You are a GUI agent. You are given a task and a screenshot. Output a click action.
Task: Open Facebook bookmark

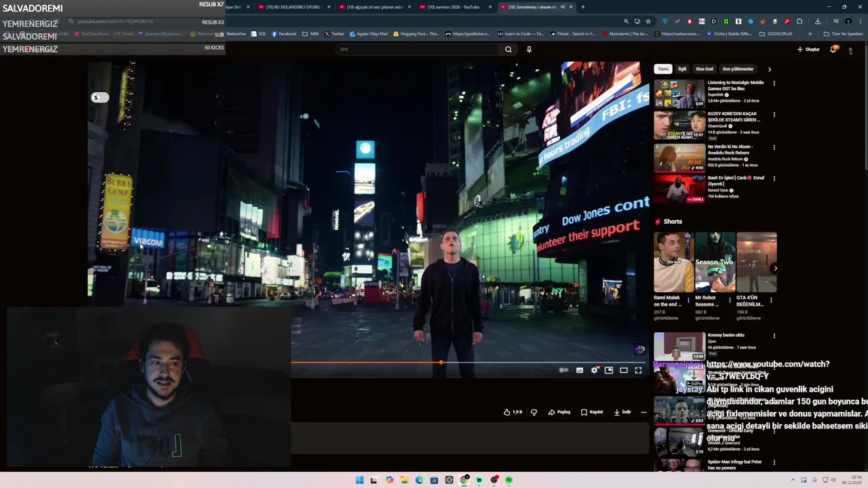tap(284, 34)
